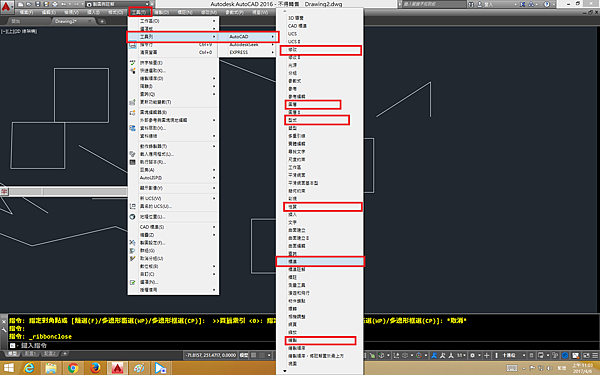Viewport: 600px width, 375px height.
Task: Open Internet Explorer from the taskbar
Action: point(29,368)
